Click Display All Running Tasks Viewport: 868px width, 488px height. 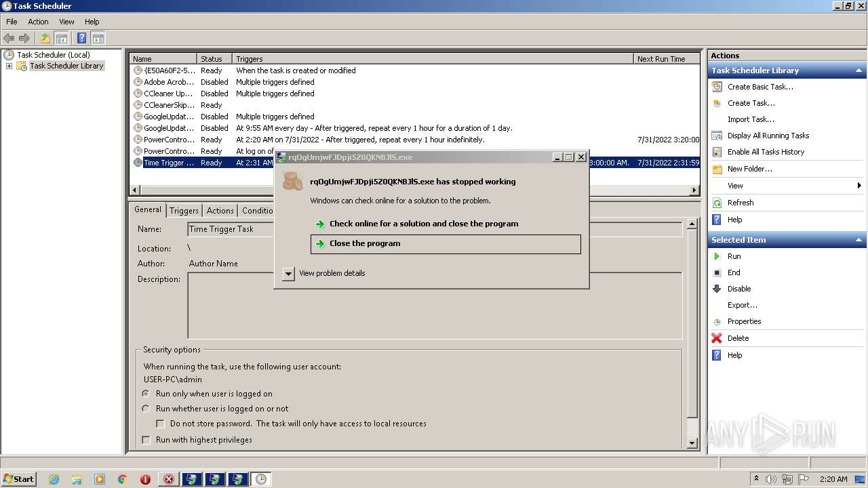click(x=768, y=136)
